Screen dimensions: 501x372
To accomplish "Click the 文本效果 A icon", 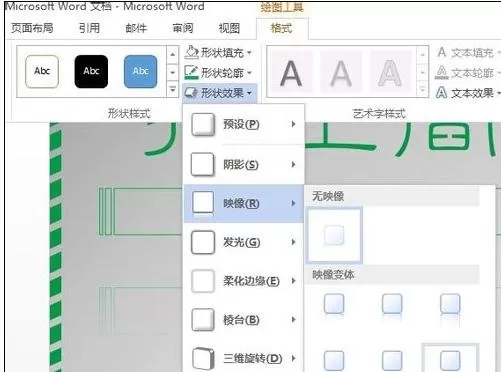I will tap(442, 93).
